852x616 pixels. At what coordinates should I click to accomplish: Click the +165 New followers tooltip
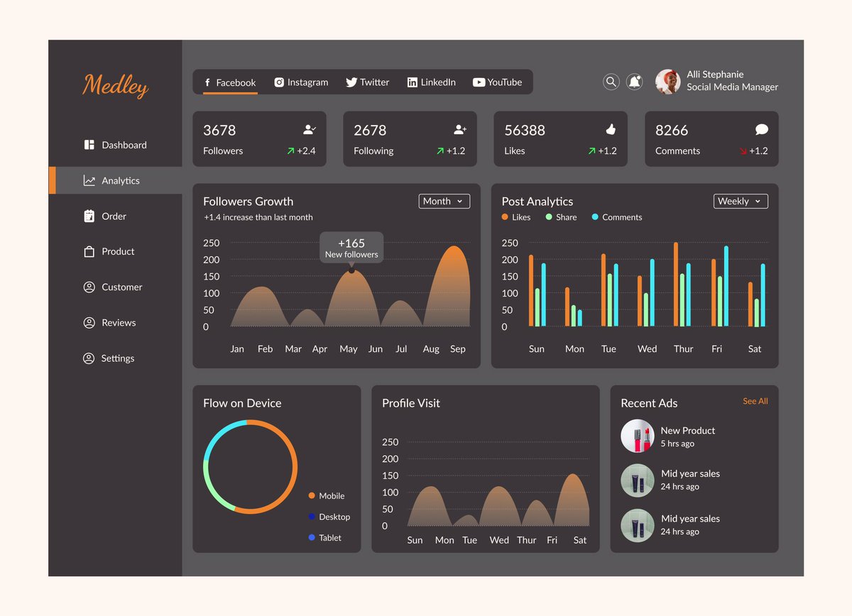351,248
